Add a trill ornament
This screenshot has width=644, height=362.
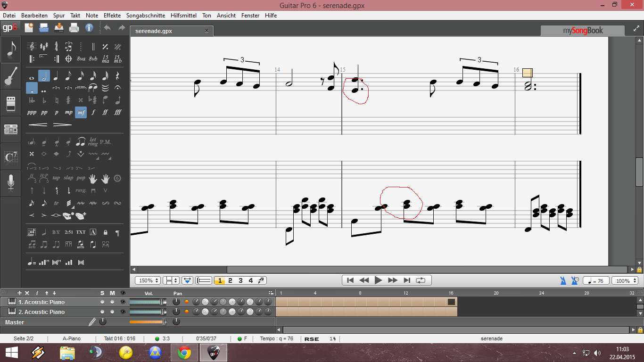tap(56, 203)
